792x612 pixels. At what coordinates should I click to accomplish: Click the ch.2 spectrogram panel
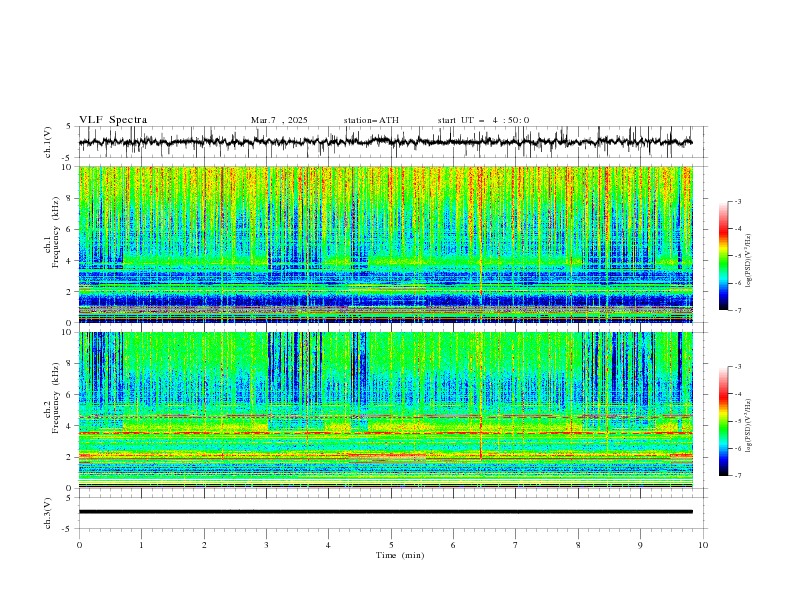pos(385,410)
